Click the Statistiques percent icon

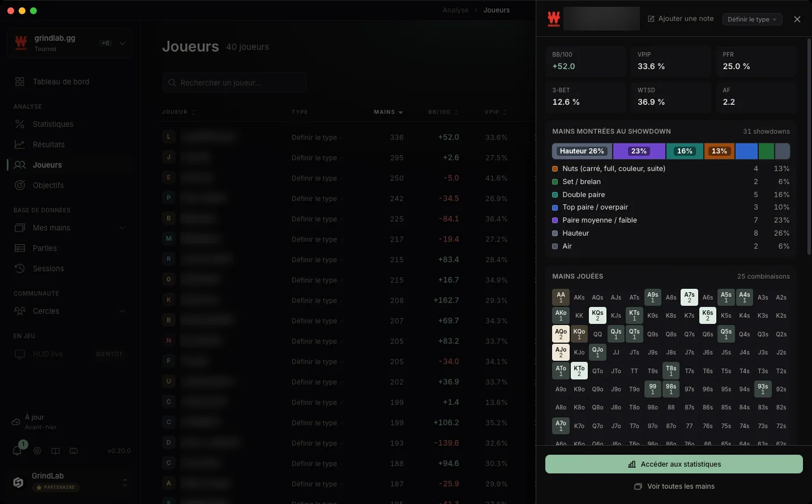click(20, 124)
